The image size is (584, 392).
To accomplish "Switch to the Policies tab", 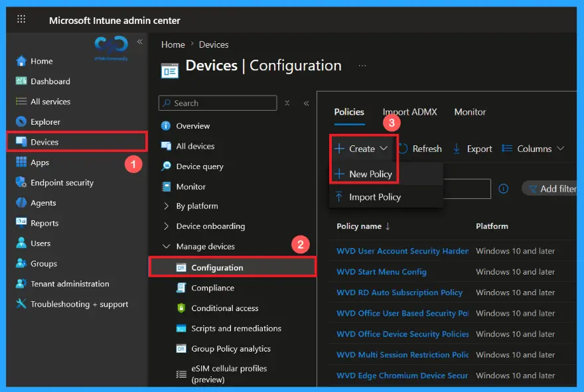I will pos(349,111).
